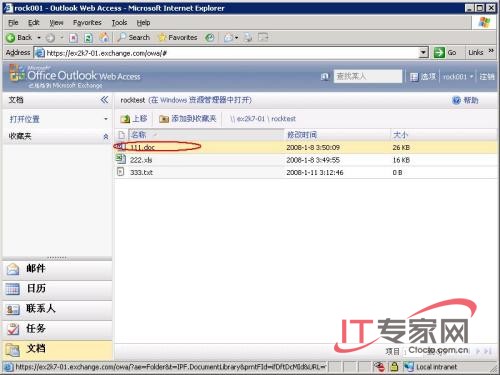Screen dimensions: 500x375
Task: Click the Refresh page icon
Action: pos(88,38)
